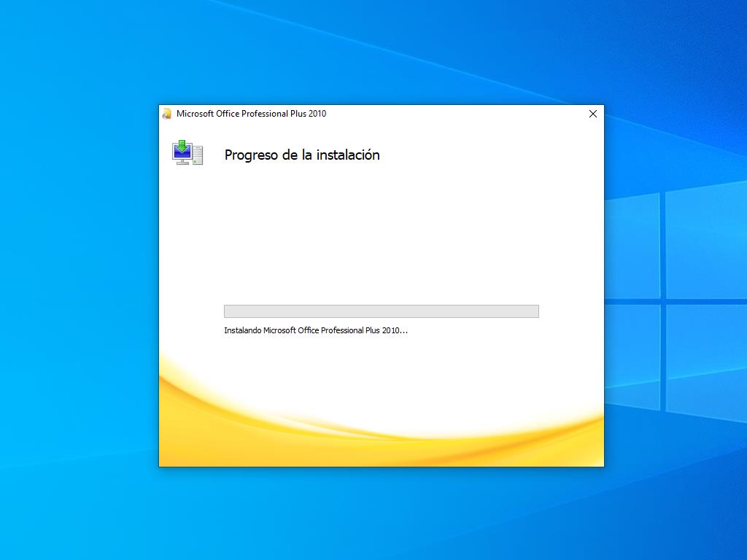Click the 'Instalando Microsoft Office Professional Plus 2010...' status text
The width and height of the screenshot is (747, 560).
(315, 330)
